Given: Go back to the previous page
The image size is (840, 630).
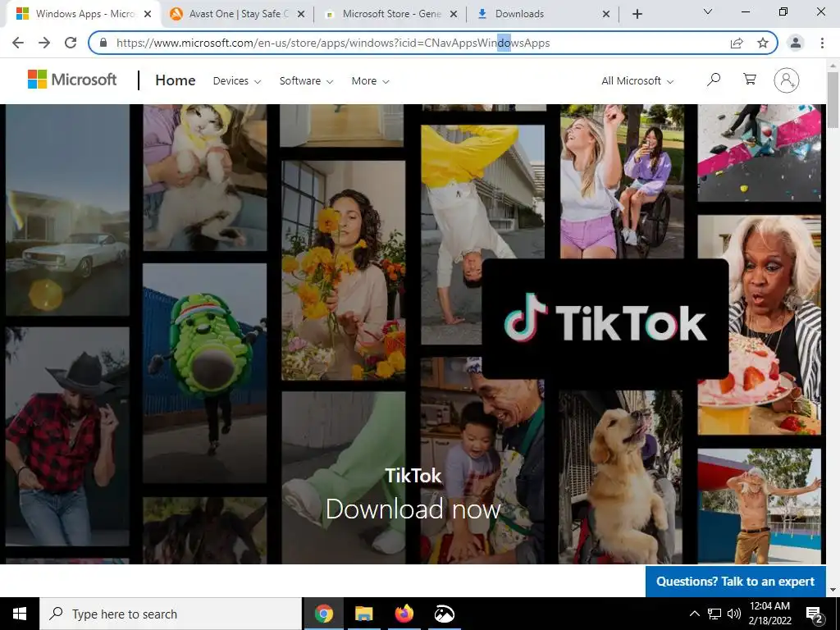Looking at the screenshot, I should click(x=18, y=43).
